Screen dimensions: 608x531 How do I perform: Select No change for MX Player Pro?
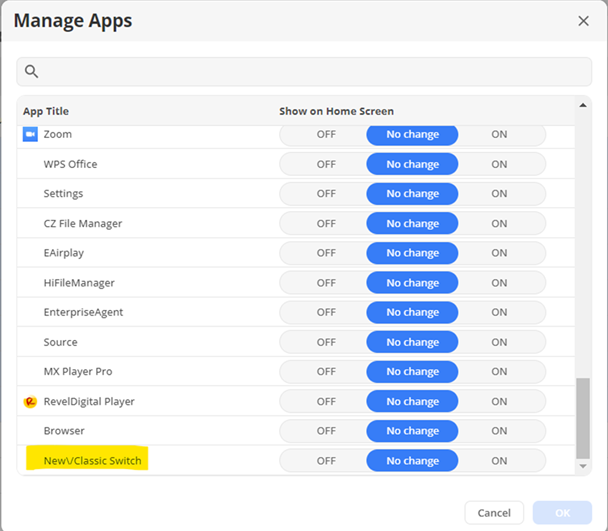point(412,372)
